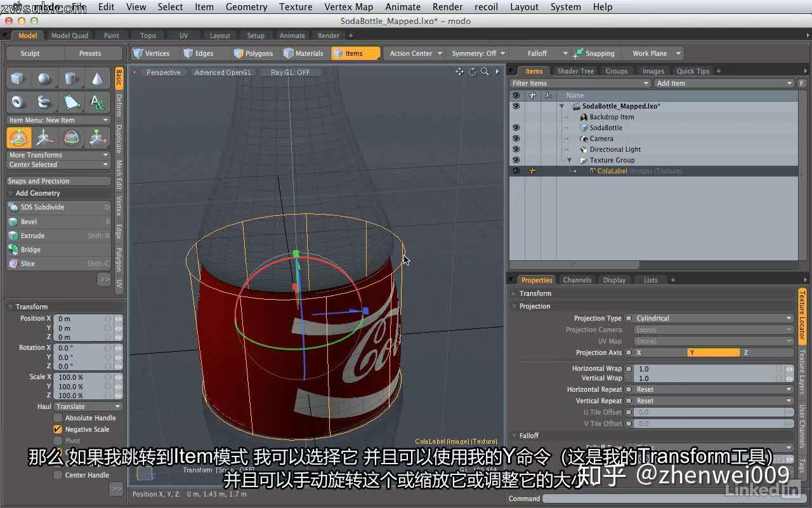Click the viewport zoom magnifier icon

coord(485,72)
